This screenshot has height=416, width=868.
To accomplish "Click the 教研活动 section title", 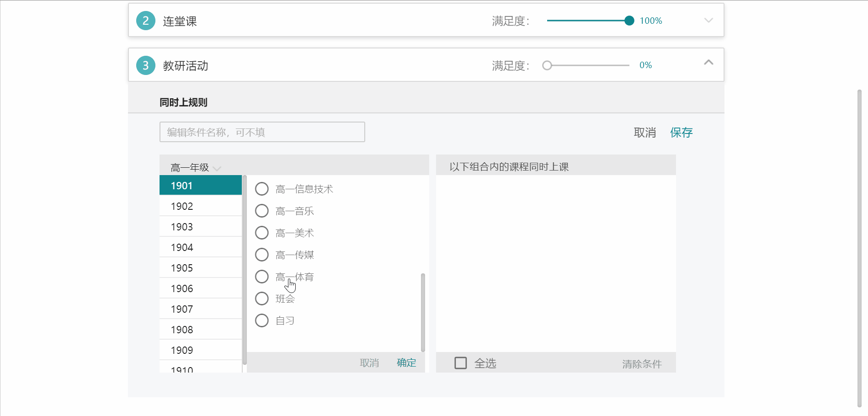I will coord(186,66).
